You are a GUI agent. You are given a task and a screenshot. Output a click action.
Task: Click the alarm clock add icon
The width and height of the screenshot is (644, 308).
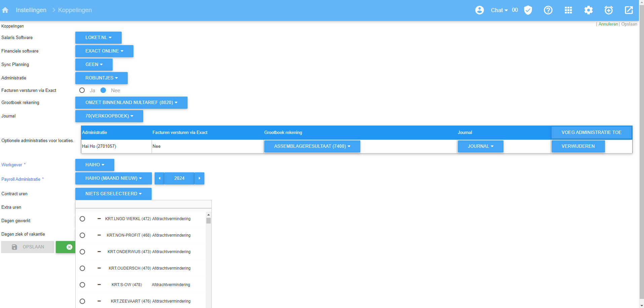click(608, 10)
